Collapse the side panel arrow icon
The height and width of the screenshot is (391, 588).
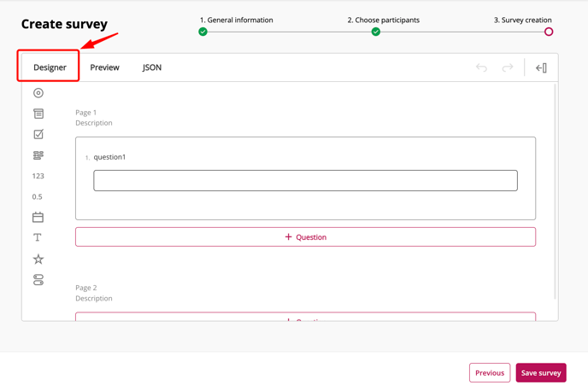[541, 67]
